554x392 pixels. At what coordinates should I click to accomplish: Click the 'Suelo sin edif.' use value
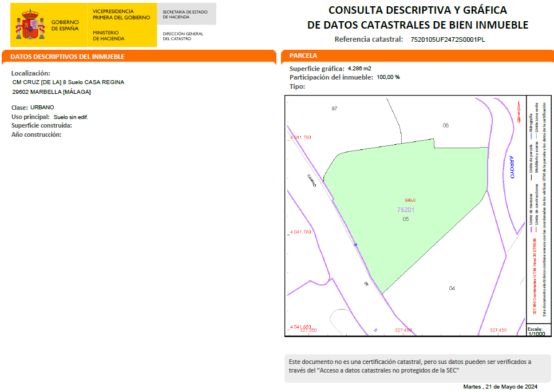tap(70, 117)
